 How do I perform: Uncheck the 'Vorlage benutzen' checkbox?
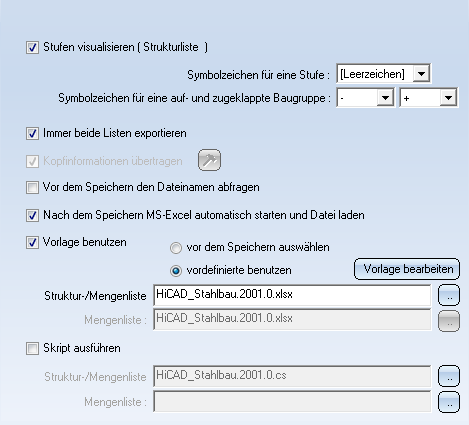tap(32, 242)
